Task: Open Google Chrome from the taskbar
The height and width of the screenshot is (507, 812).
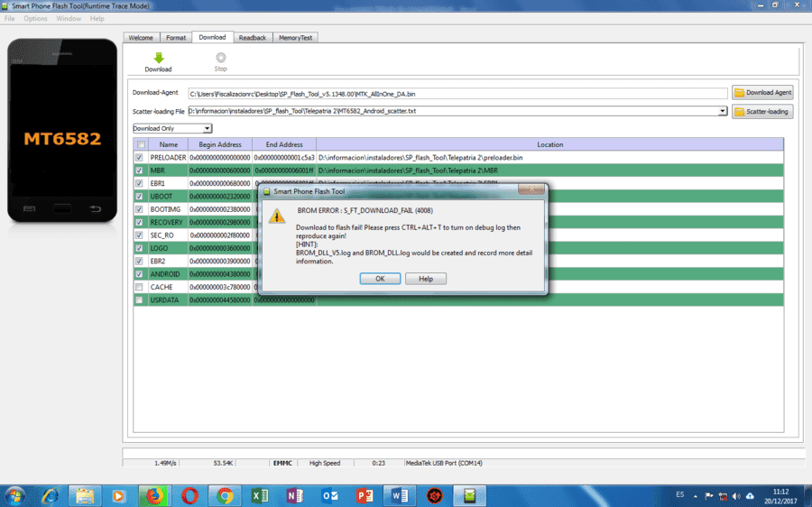Action: [225, 496]
